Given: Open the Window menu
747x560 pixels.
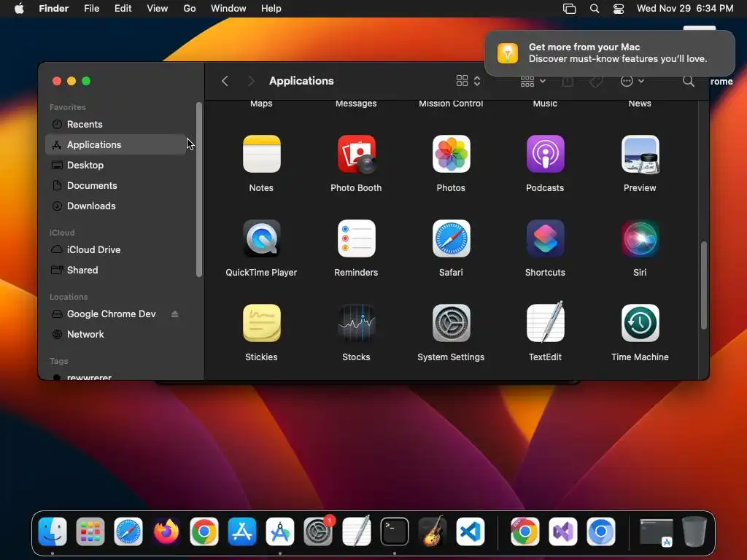Looking at the screenshot, I should 228,9.
